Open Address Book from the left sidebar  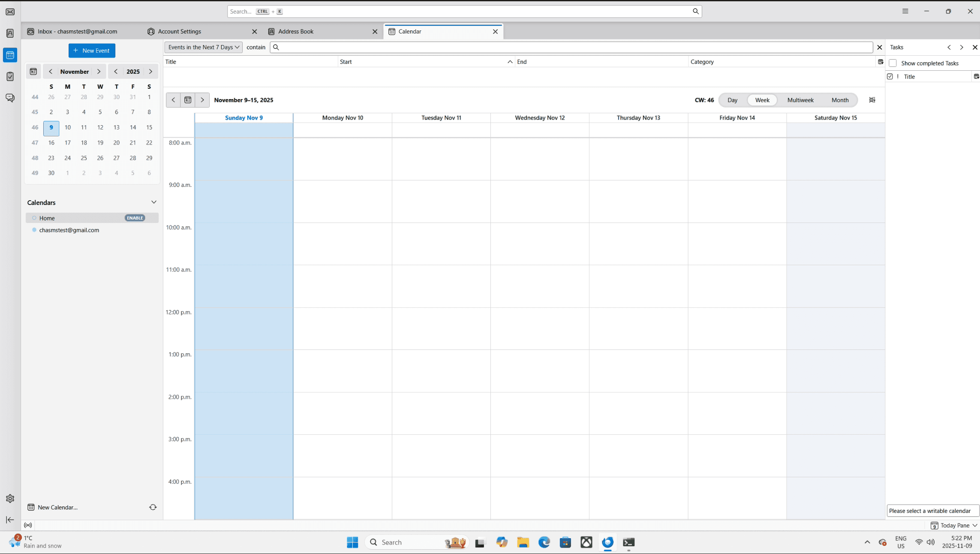click(10, 33)
